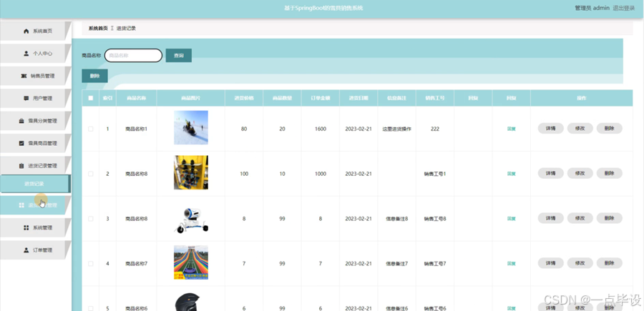Click the briefcase icon for 雪具分类管理
This screenshot has height=311, width=644.
click(21, 121)
